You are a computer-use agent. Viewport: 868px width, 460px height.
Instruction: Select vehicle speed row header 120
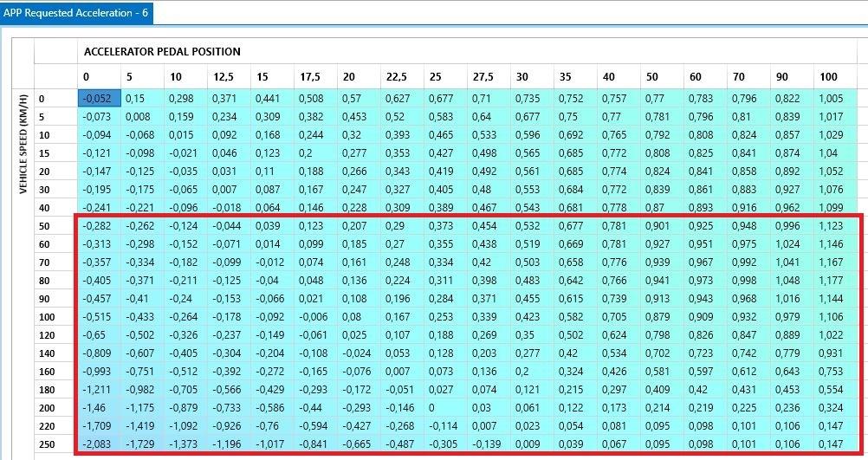click(x=55, y=335)
